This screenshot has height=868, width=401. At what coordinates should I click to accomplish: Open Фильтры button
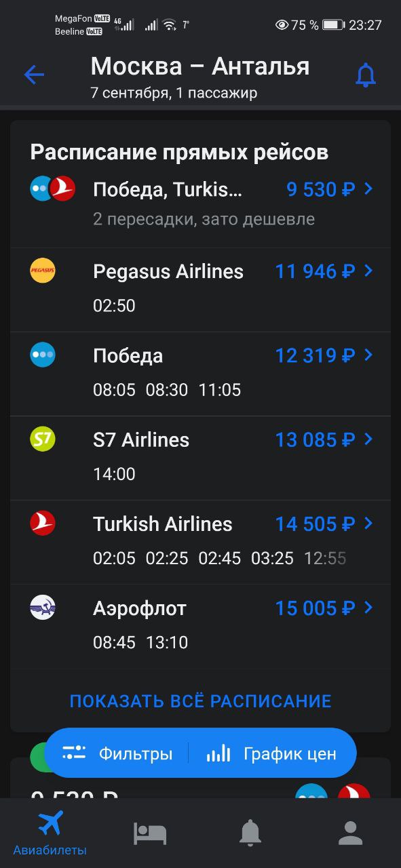tap(117, 753)
